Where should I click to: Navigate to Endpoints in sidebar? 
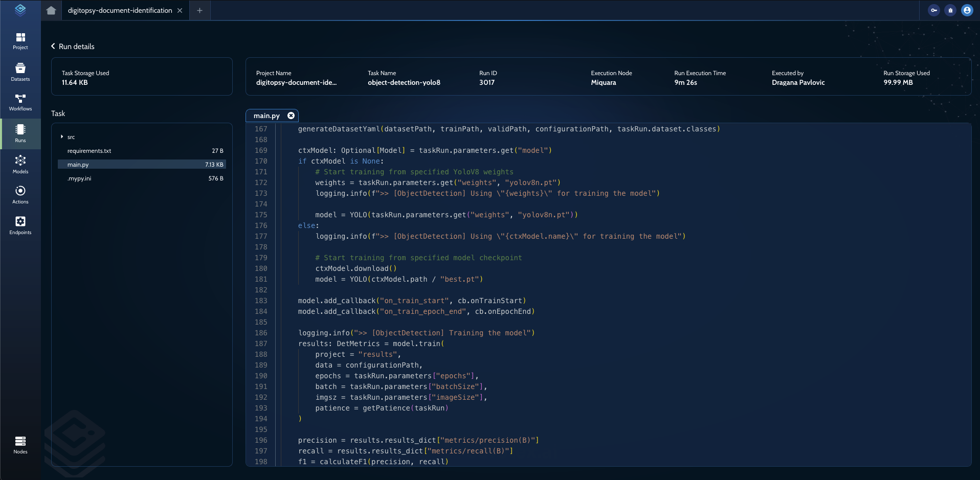(x=20, y=225)
